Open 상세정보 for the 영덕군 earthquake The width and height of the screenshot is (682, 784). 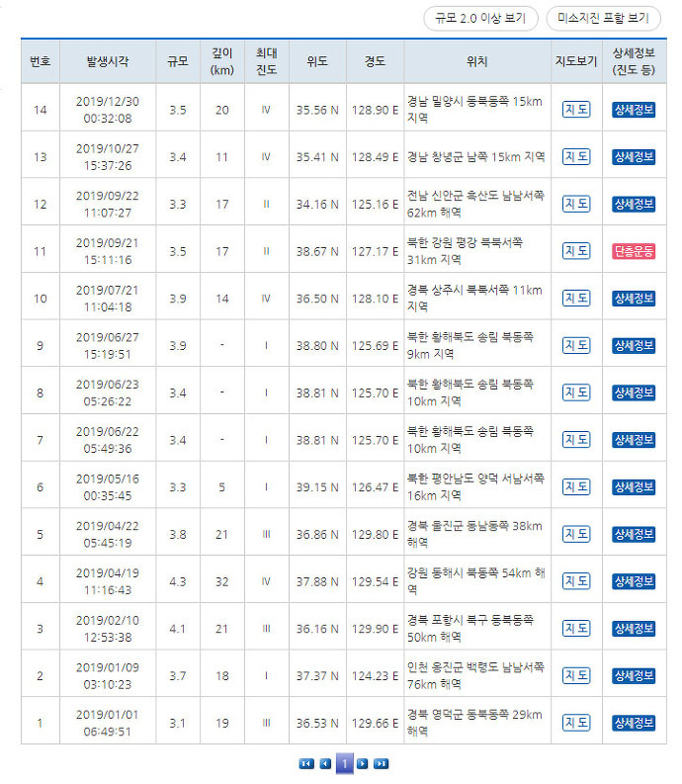pyautogui.click(x=634, y=723)
